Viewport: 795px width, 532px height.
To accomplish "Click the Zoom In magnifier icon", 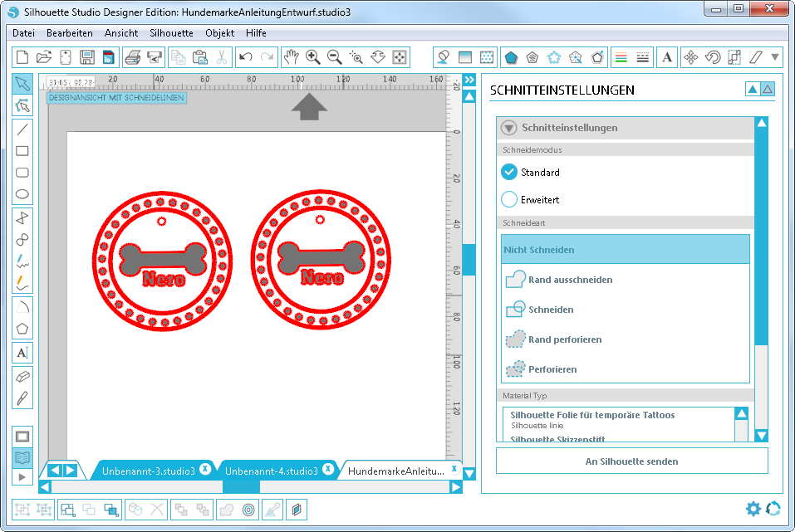I will click(x=313, y=57).
